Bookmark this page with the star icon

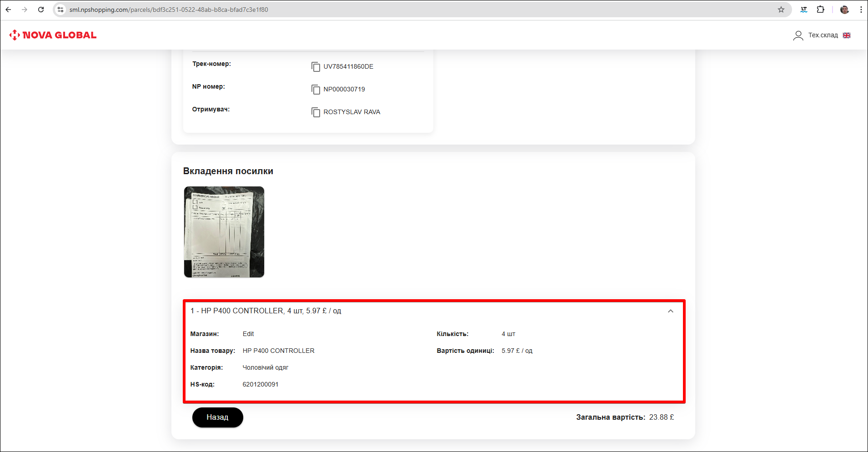[x=781, y=10]
